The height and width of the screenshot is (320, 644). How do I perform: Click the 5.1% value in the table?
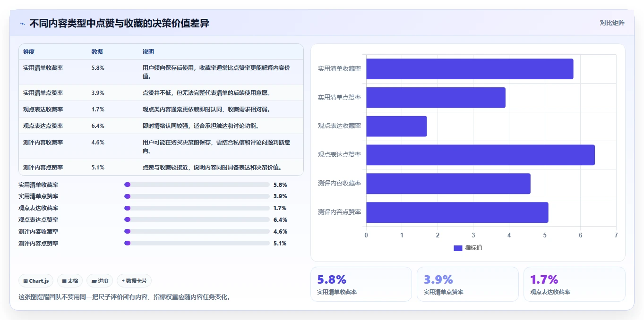(98, 168)
